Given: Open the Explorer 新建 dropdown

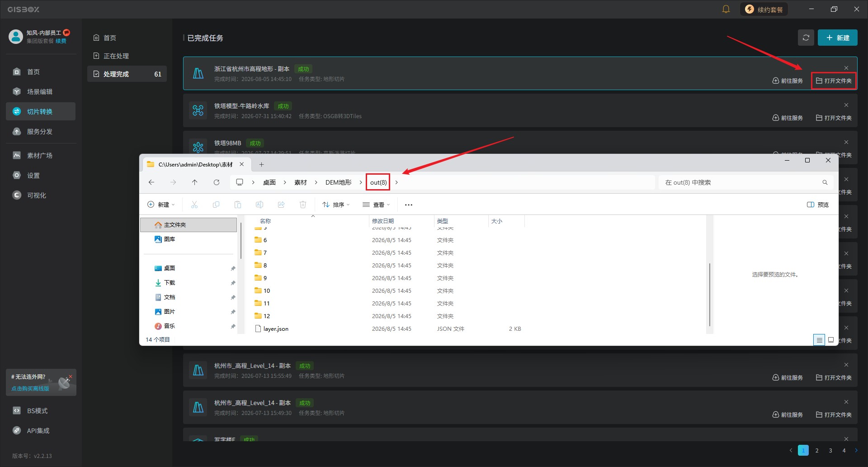Looking at the screenshot, I should pyautogui.click(x=161, y=205).
